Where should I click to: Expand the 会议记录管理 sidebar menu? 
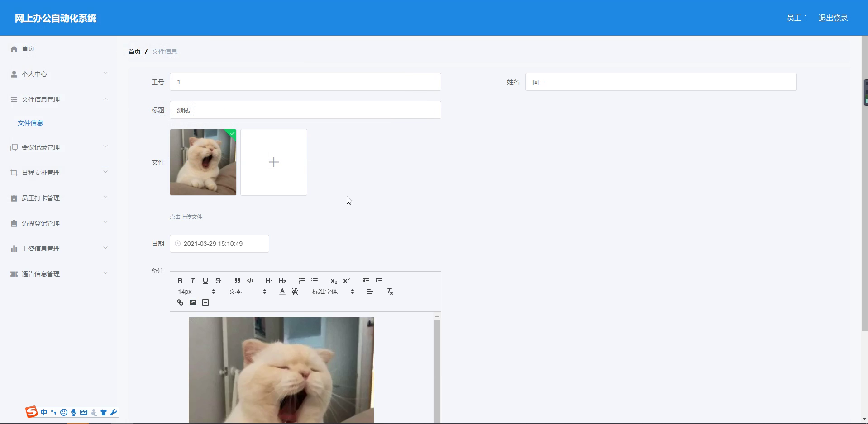tap(58, 147)
